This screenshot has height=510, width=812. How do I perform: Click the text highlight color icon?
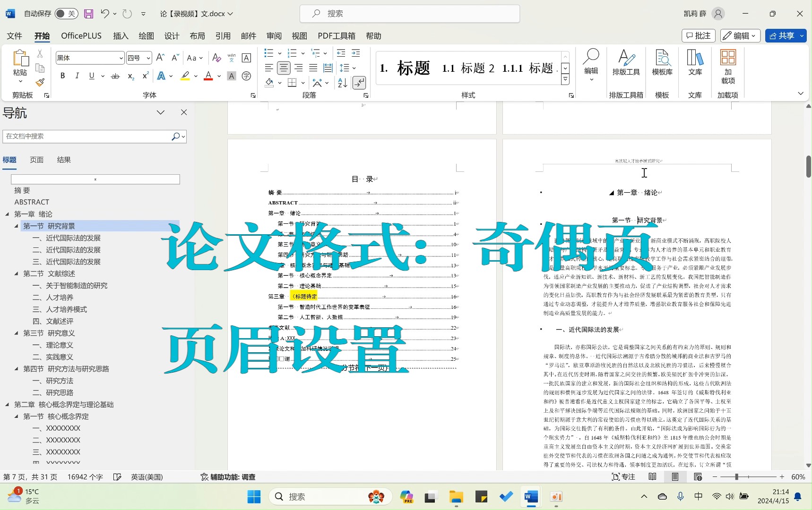[x=185, y=76]
